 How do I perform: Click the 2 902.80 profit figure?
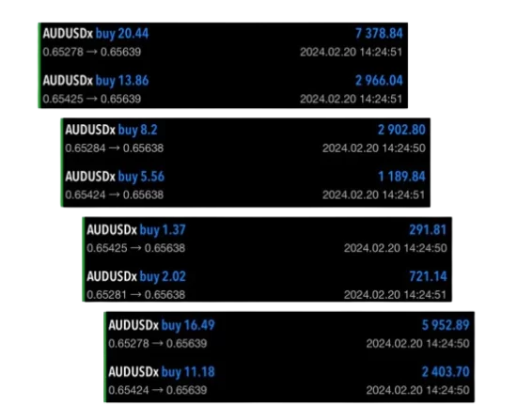(x=401, y=130)
